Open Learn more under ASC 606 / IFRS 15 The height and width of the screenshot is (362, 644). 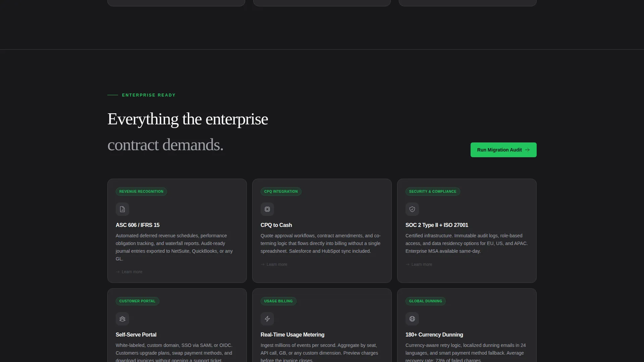click(129, 272)
